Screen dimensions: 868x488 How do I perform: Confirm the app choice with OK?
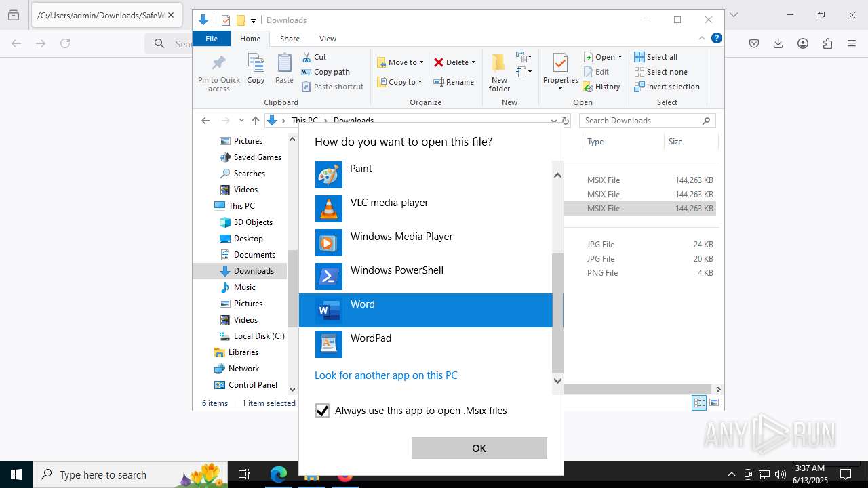(x=479, y=448)
